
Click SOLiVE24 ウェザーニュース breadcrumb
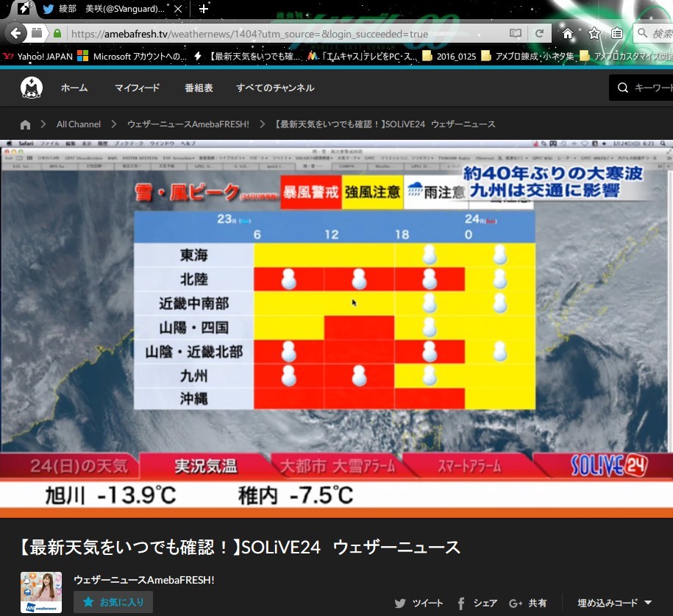pyautogui.click(x=385, y=124)
